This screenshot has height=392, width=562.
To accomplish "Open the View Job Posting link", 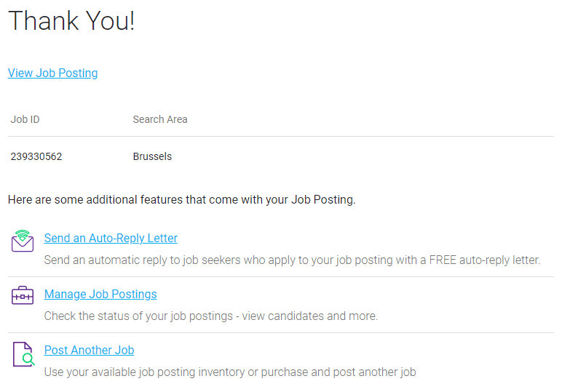I will 52,73.
